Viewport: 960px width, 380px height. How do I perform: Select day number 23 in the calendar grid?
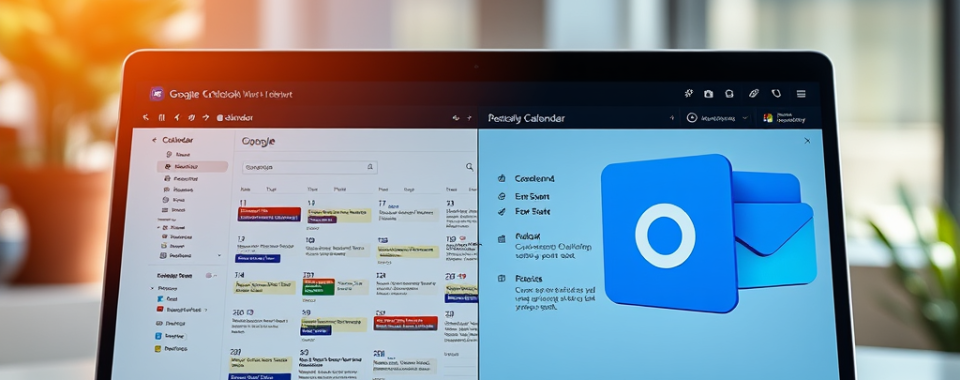coord(451,203)
